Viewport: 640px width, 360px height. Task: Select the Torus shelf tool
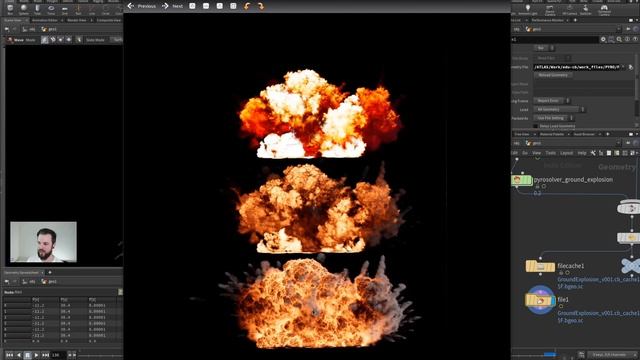point(51,9)
